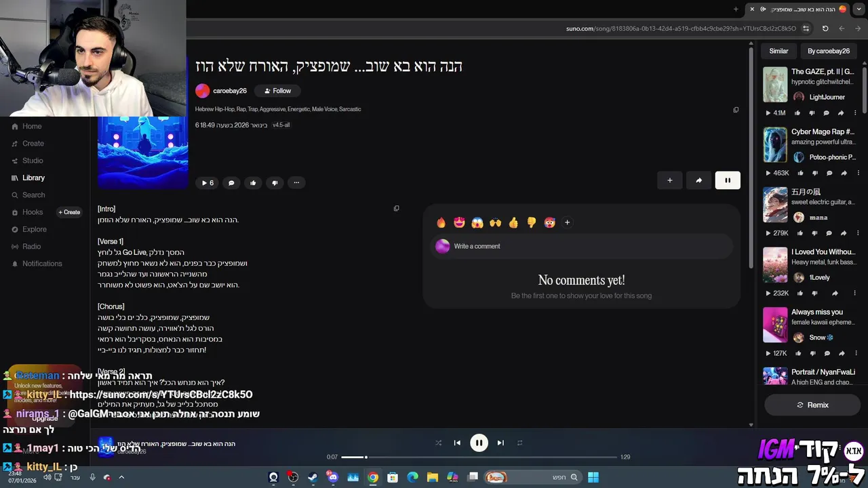The height and width of the screenshot is (488, 868).
Task: Open the LightJourner artist link
Action: [x=827, y=97]
